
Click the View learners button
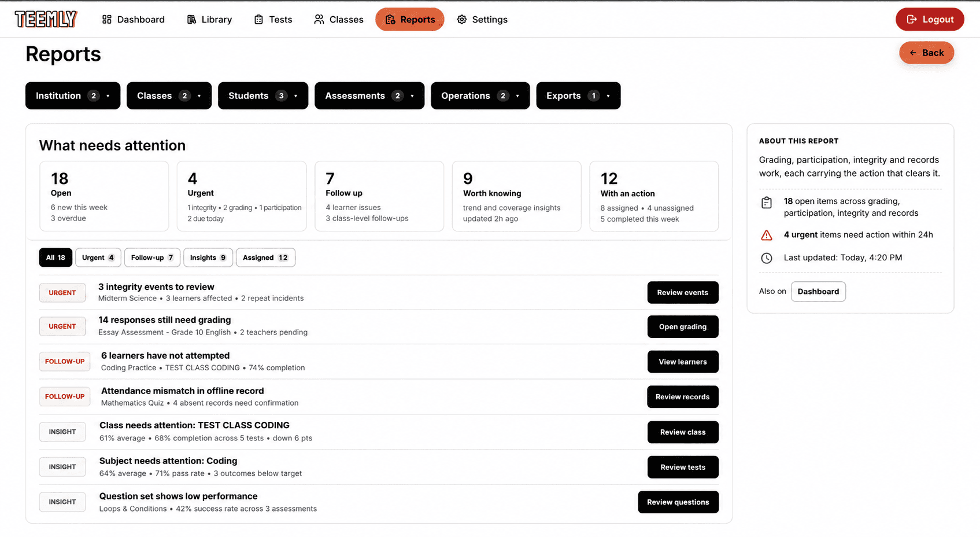[683, 362]
